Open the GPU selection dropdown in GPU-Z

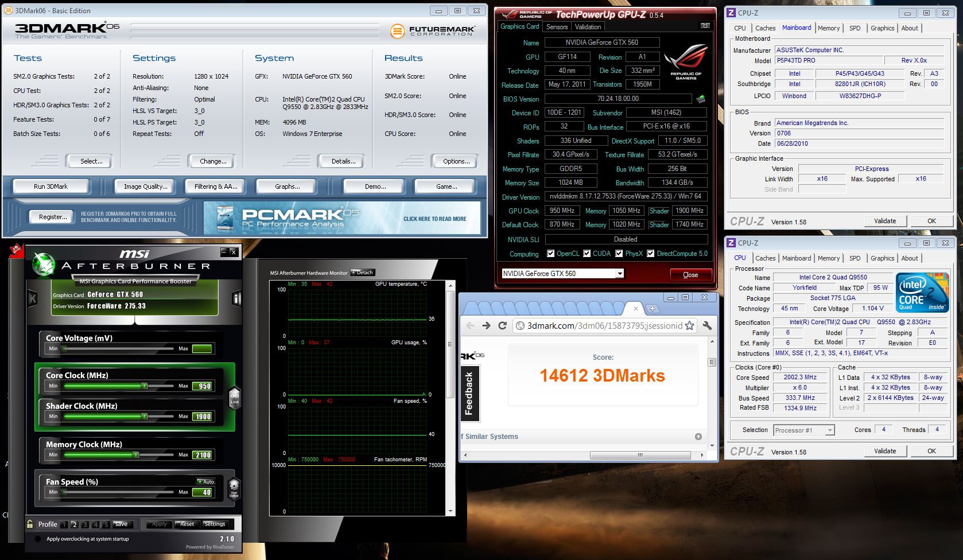[620, 274]
